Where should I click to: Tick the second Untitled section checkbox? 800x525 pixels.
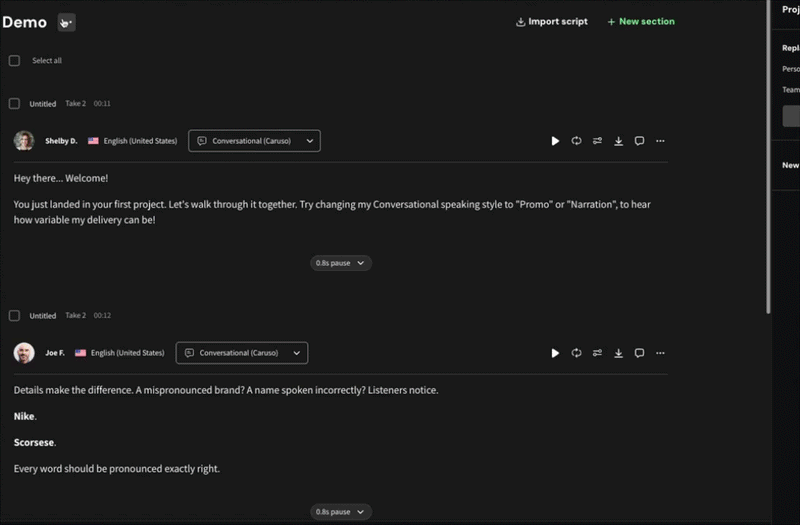[14, 316]
